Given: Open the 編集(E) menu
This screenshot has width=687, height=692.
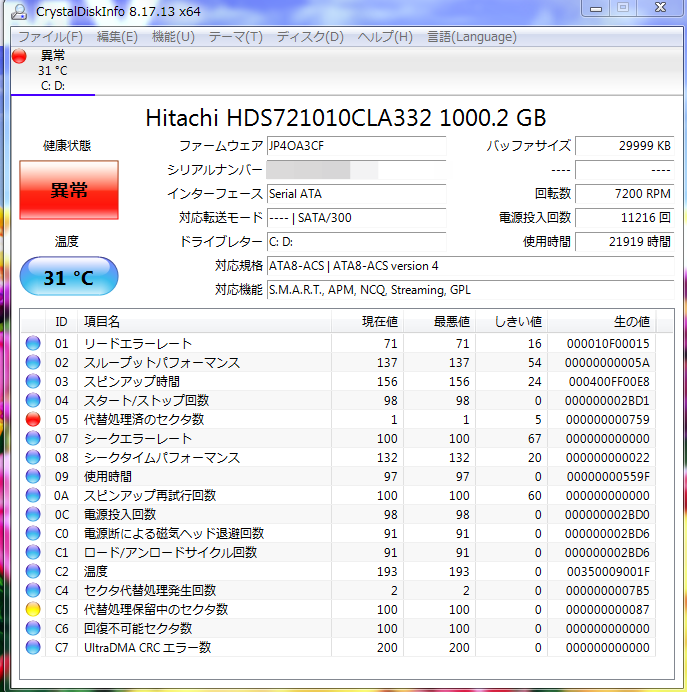Looking at the screenshot, I should pos(117,37).
